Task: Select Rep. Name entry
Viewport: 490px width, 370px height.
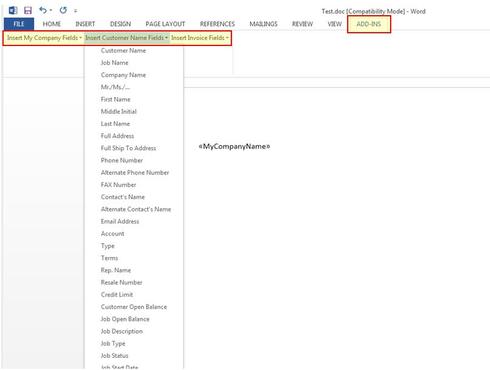Action: (x=116, y=270)
